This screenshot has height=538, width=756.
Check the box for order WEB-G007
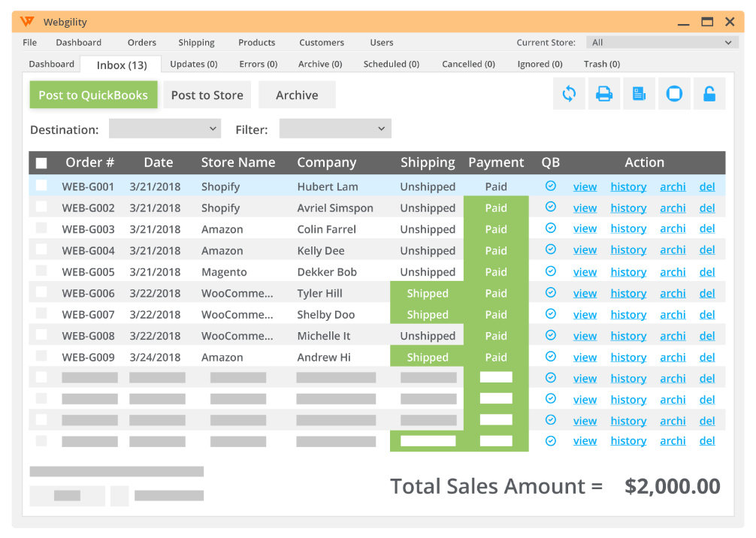pos(41,313)
